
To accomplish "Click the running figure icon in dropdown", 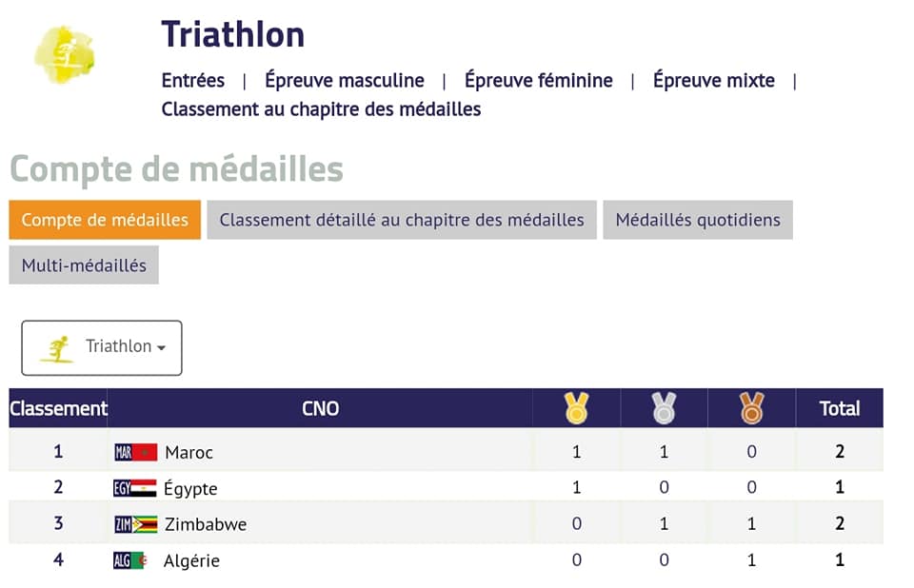I will click(58, 349).
